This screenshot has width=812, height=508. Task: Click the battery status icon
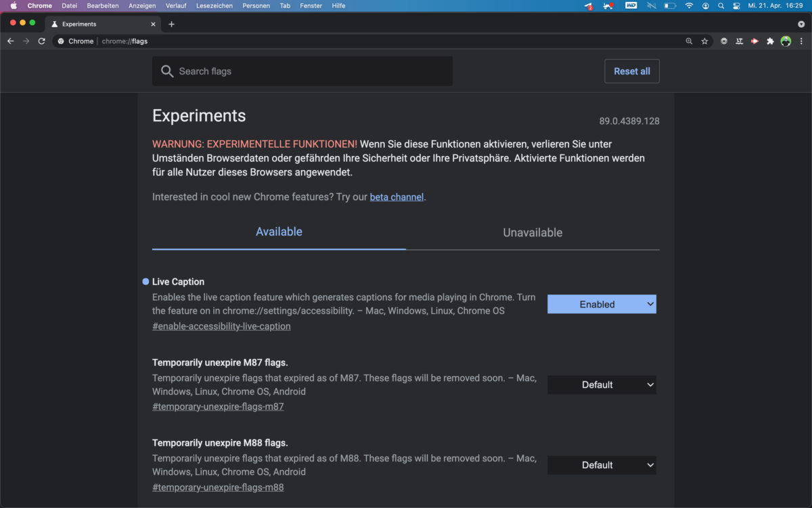(x=670, y=5)
